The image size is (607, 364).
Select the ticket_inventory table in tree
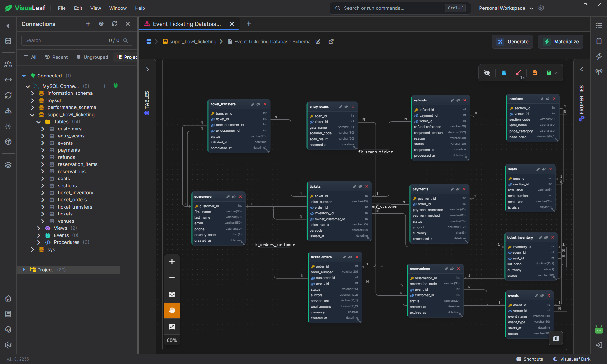(x=75, y=193)
